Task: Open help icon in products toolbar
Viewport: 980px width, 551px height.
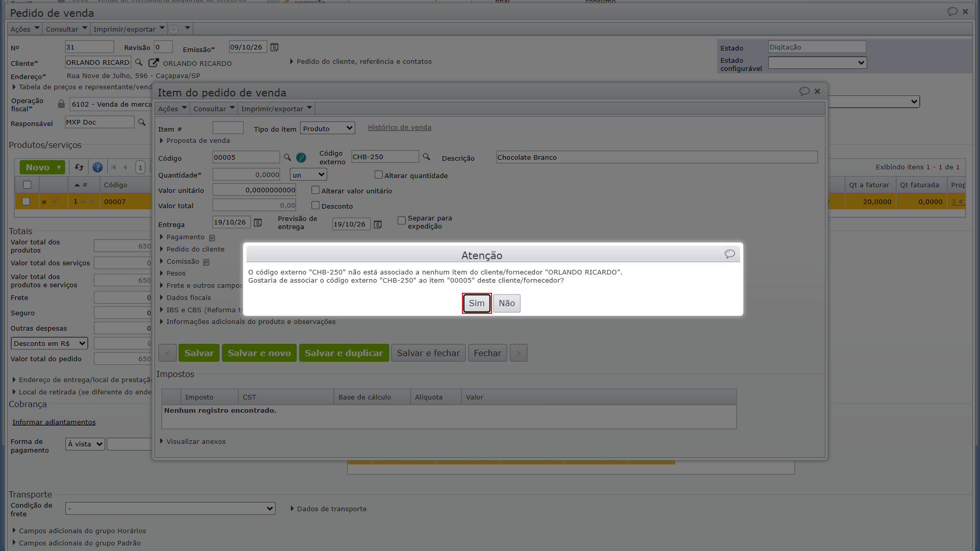Action: tap(97, 167)
